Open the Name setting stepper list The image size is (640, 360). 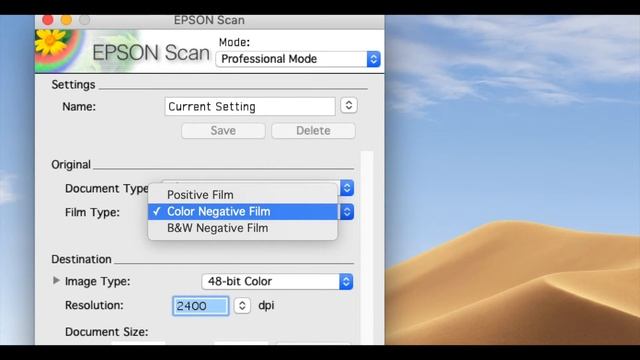point(349,105)
